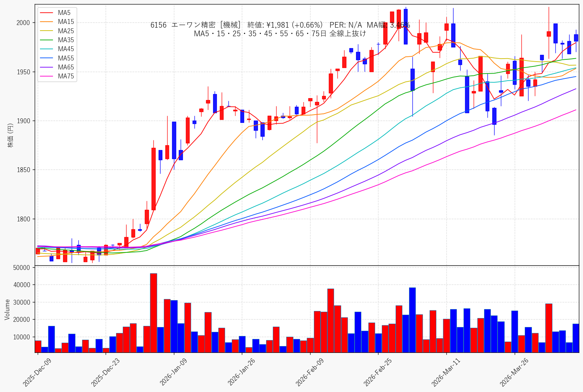Click the MA5 legend label
583x392 pixels.
pyautogui.click(x=64, y=13)
